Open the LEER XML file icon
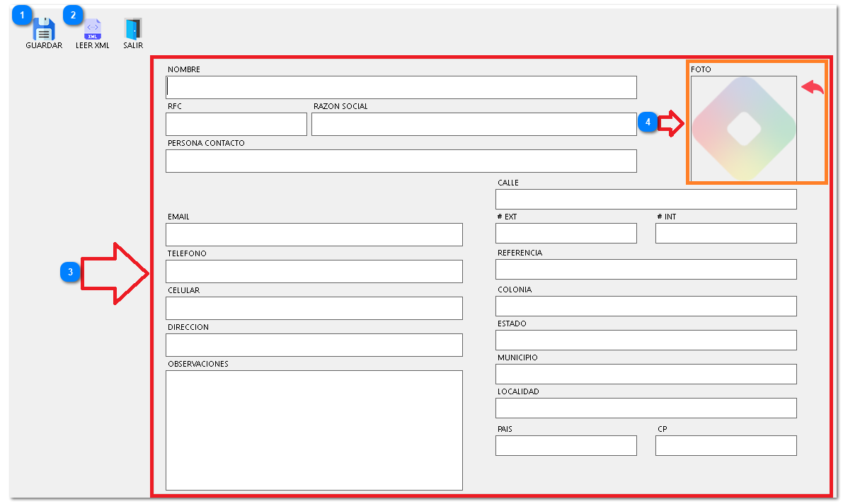Image resolution: width=843 pixels, height=504 pixels. tap(93, 30)
